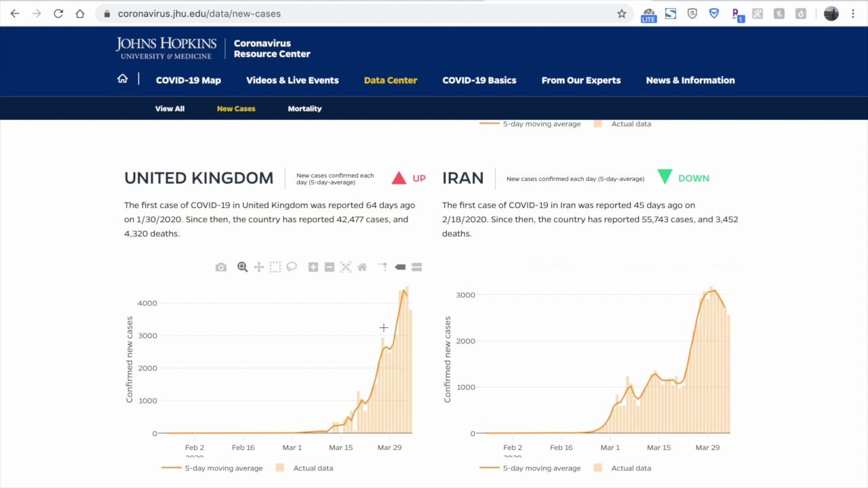Click the browser forward arrow
This screenshot has width=868, height=488.
pyautogui.click(x=37, y=14)
